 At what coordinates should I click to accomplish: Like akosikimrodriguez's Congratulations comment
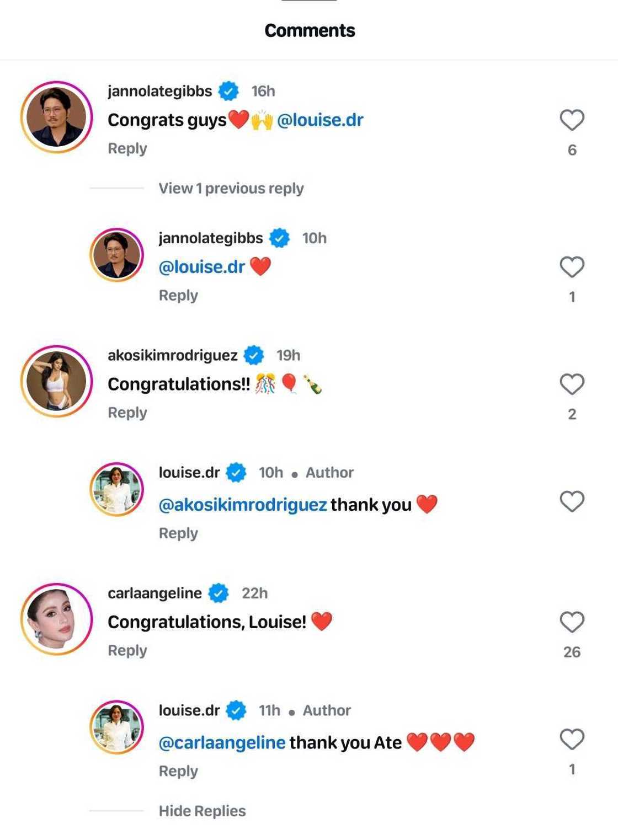pyautogui.click(x=572, y=384)
